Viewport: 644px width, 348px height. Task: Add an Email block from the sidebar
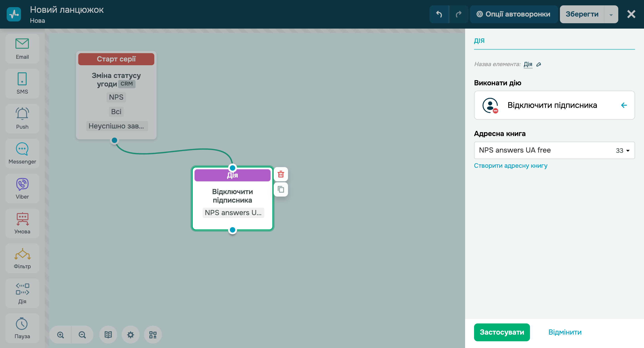[x=22, y=49]
